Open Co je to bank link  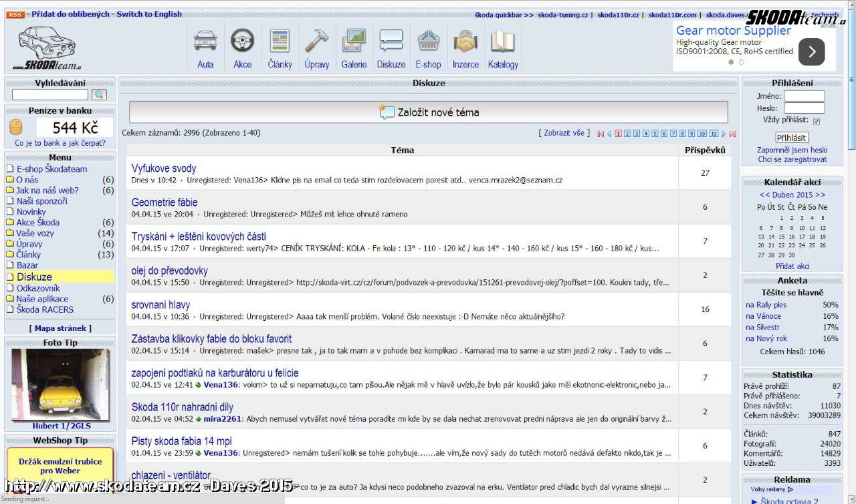point(60,143)
